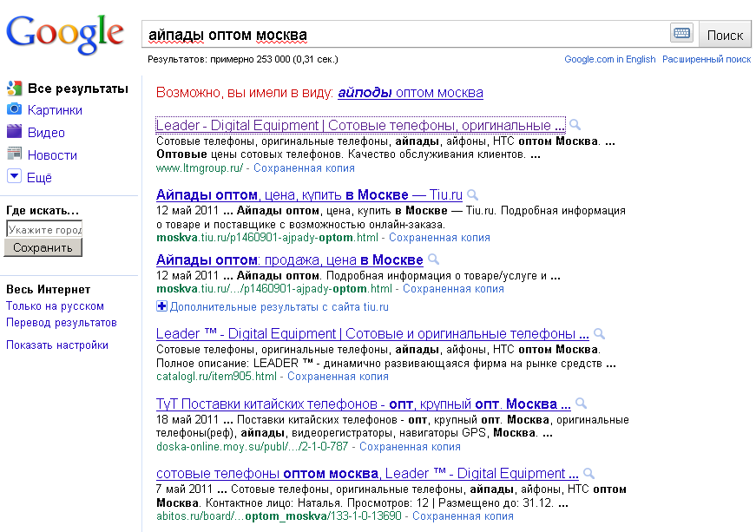Click the Укажите город input field
Screen dimensions: 756x532
click(x=44, y=229)
